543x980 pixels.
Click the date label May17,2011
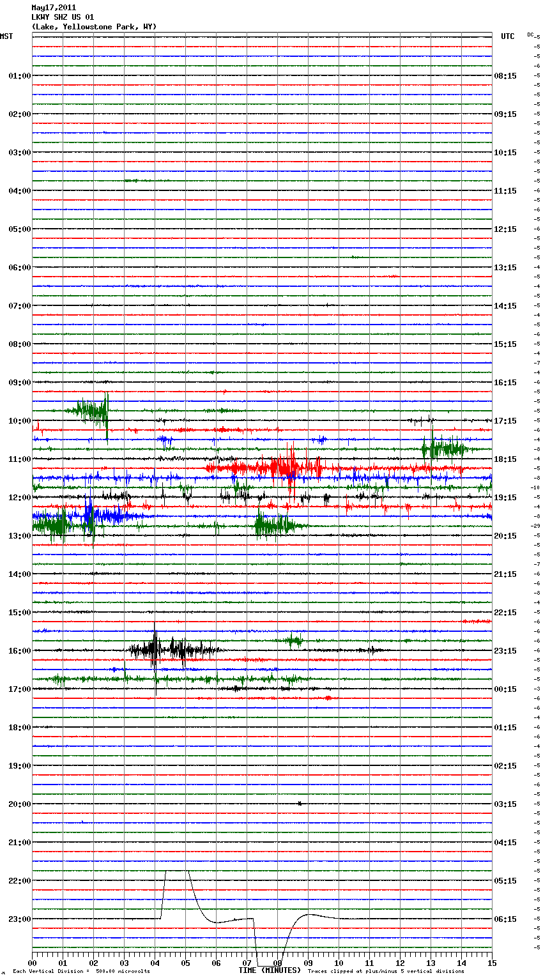54,8
